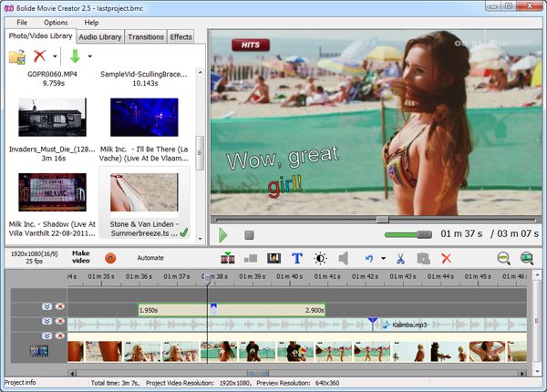Image resolution: width=547 pixels, height=392 pixels.
Task: Click the undo arrow icon
Action: [x=369, y=258]
